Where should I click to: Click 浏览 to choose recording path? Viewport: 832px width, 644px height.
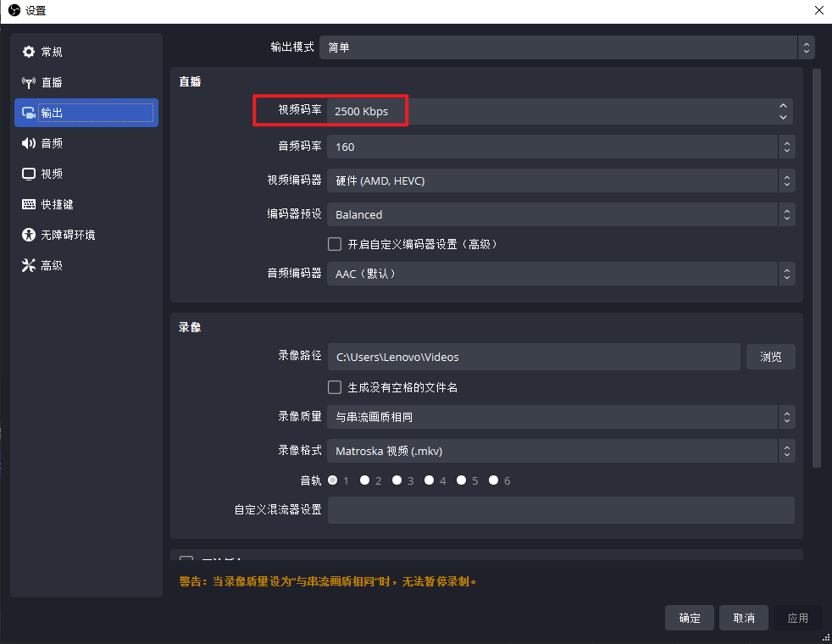pyautogui.click(x=770, y=357)
